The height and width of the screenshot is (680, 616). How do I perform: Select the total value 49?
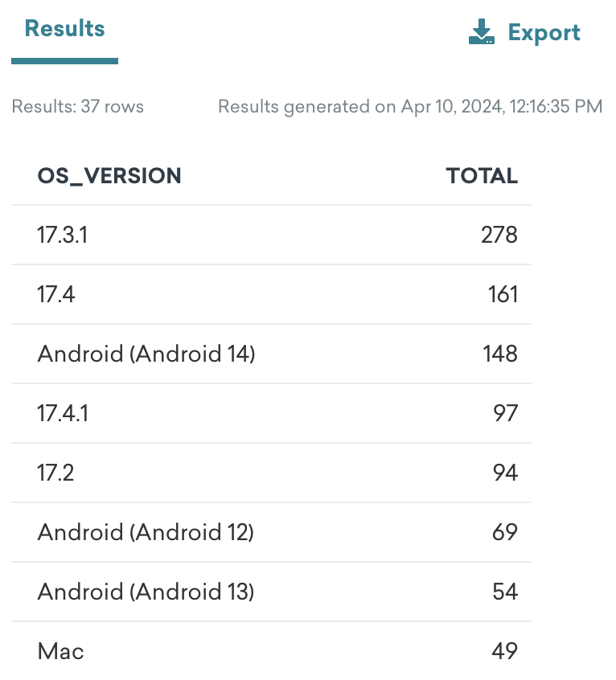[x=505, y=651]
